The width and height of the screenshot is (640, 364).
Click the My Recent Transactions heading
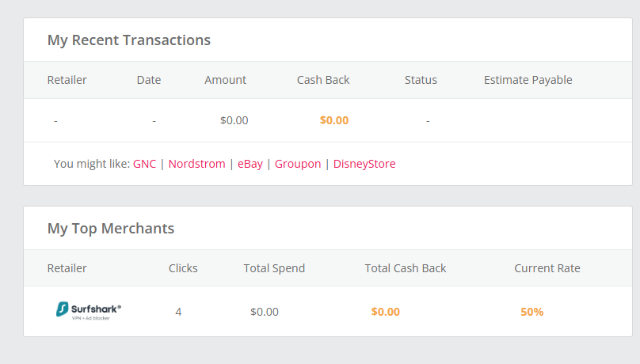(129, 40)
